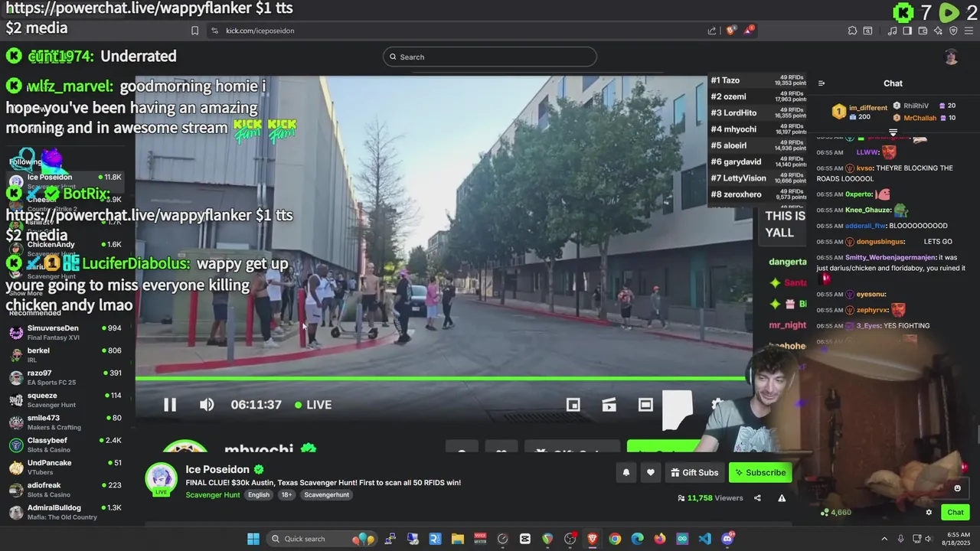Image resolution: width=980 pixels, height=551 pixels.
Task: Subscribe to Ice Poseidon channel
Action: point(760,473)
